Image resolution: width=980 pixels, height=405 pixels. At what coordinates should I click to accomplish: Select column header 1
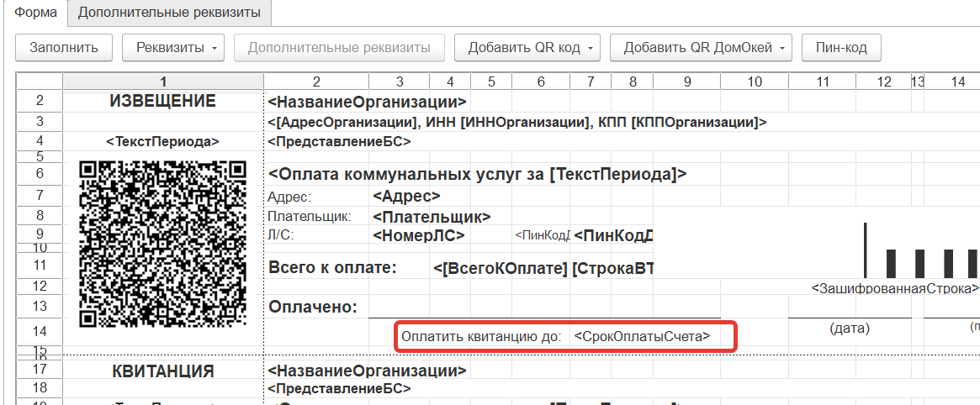click(163, 82)
